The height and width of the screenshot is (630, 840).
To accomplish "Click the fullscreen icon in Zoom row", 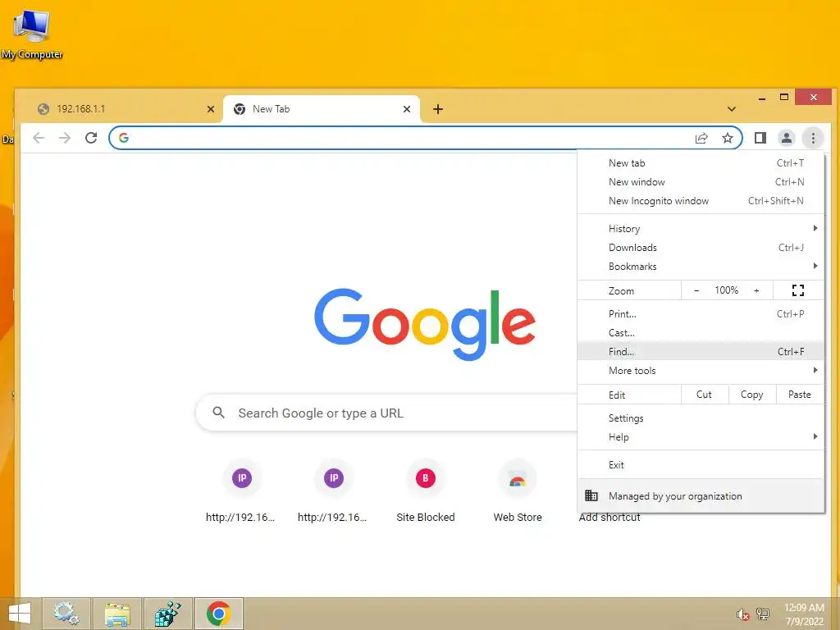I will [x=797, y=290].
